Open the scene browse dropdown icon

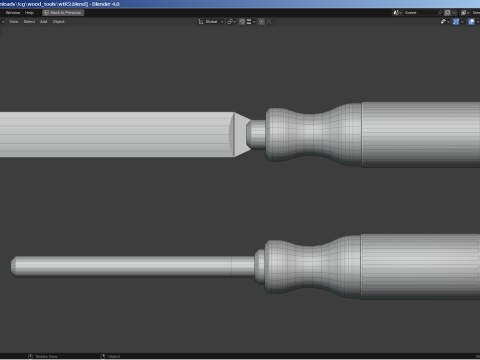tap(398, 13)
